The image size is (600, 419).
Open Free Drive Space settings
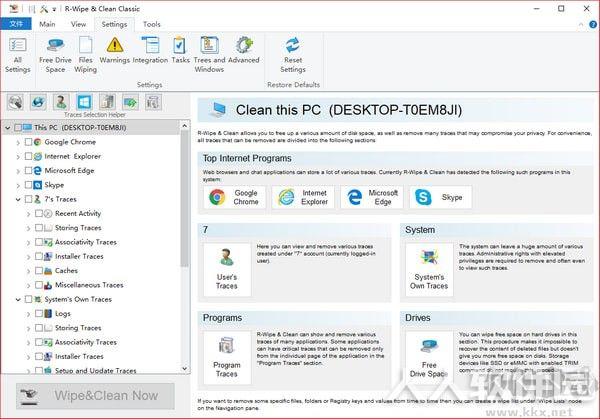click(55, 55)
